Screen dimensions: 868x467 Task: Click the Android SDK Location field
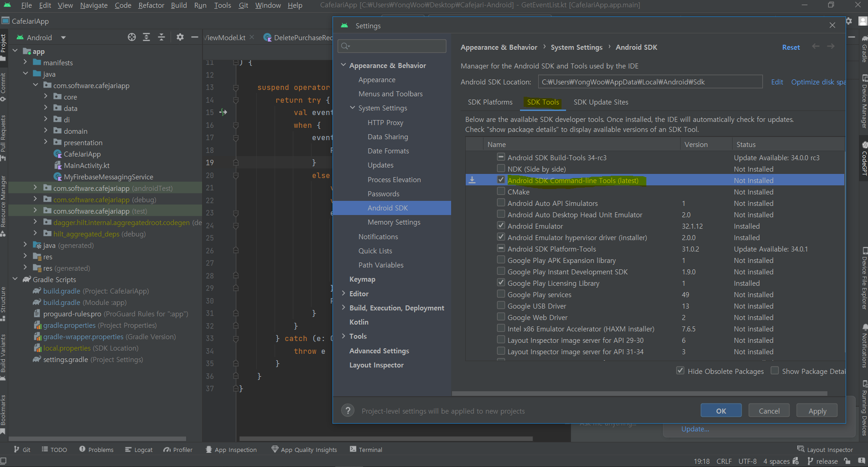tap(650, 82)
